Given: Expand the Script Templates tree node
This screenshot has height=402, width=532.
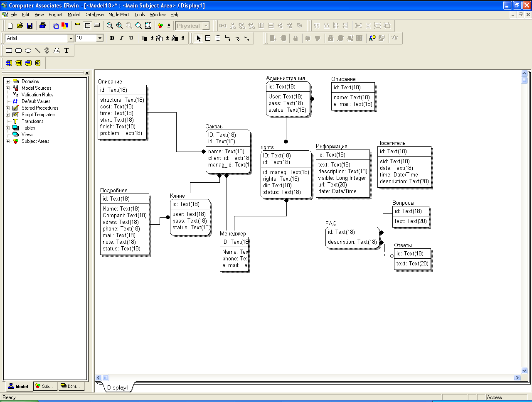Looking at the screenshot, I should click(7, 115).
